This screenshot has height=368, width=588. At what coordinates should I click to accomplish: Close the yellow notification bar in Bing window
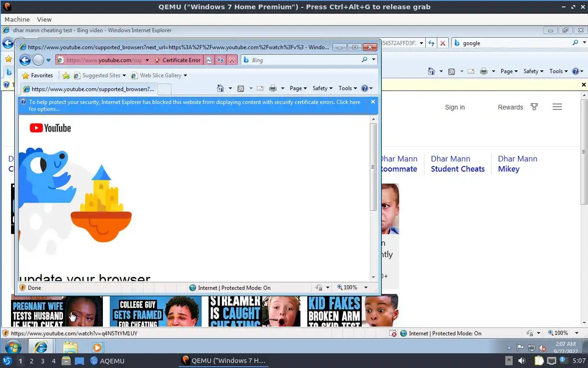(584, 85)
